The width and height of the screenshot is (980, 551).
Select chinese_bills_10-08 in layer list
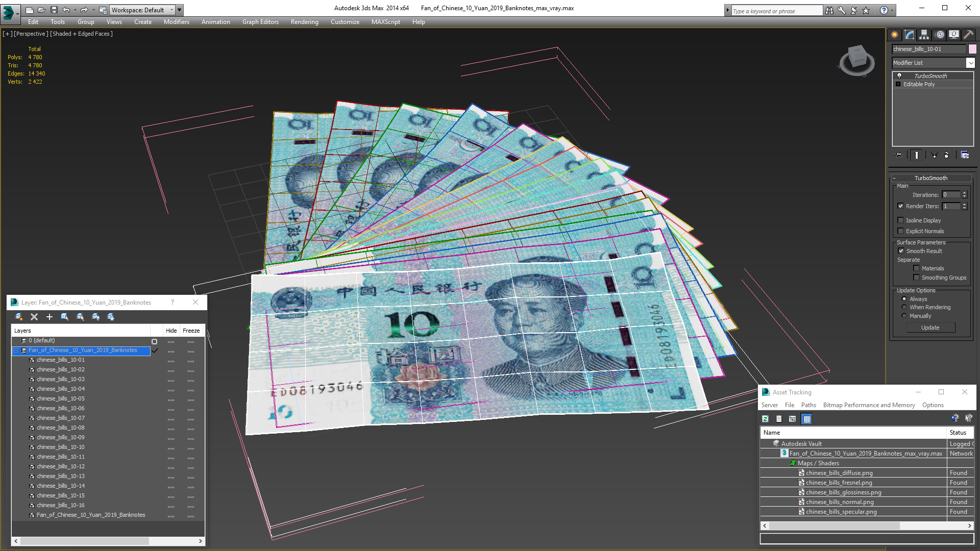pos(61,428)
